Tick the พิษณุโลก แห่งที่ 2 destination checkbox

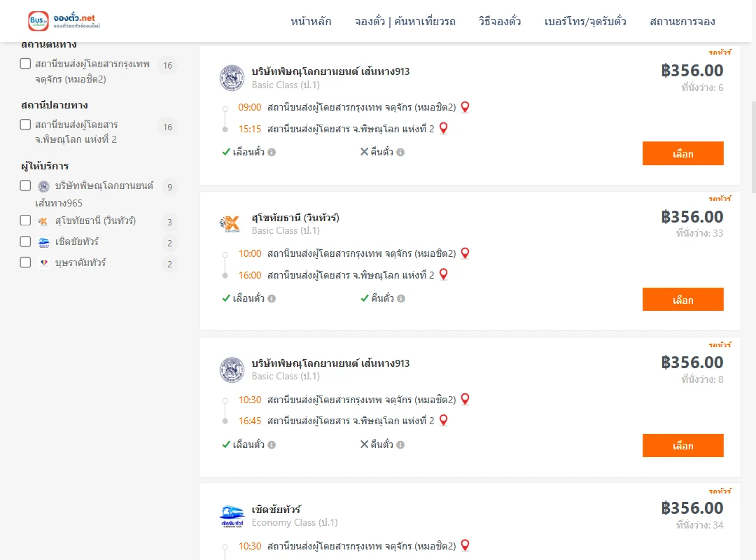point(26,125)
